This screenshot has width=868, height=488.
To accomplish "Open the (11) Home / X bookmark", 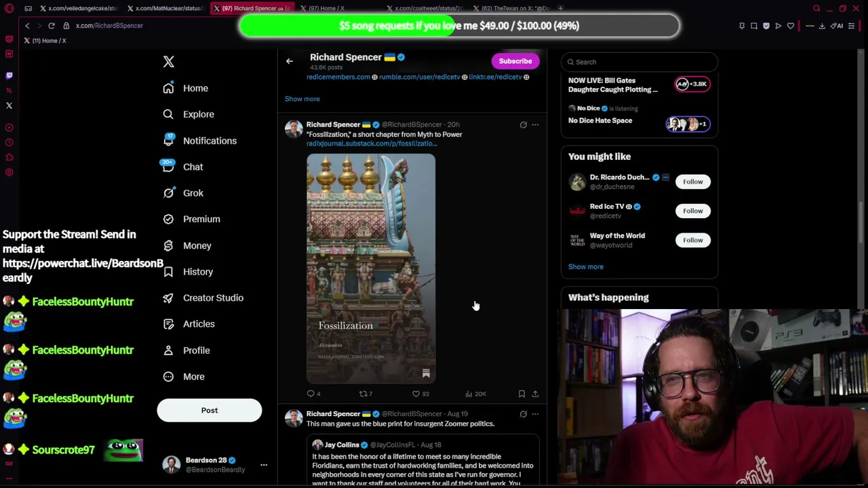I will pos(45,41).
